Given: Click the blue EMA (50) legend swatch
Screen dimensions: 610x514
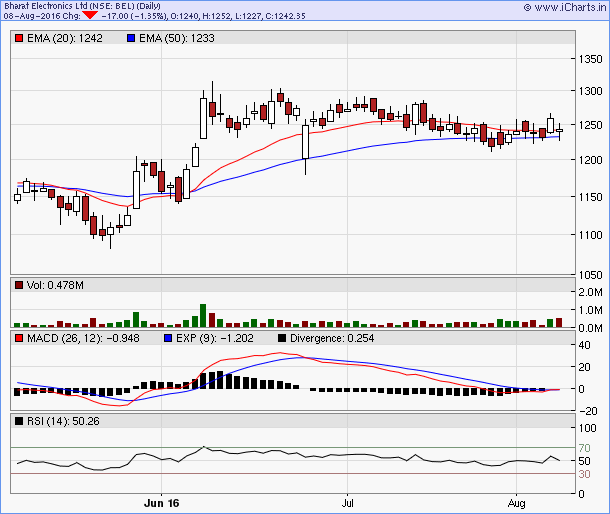Looking at the screenshot, I should [x=131, y=38].
